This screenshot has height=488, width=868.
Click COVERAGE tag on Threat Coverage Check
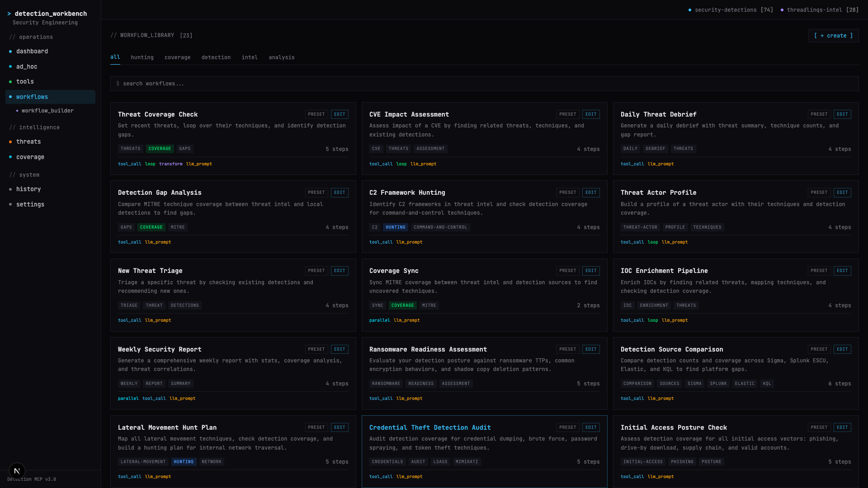[x=160, y=149]
